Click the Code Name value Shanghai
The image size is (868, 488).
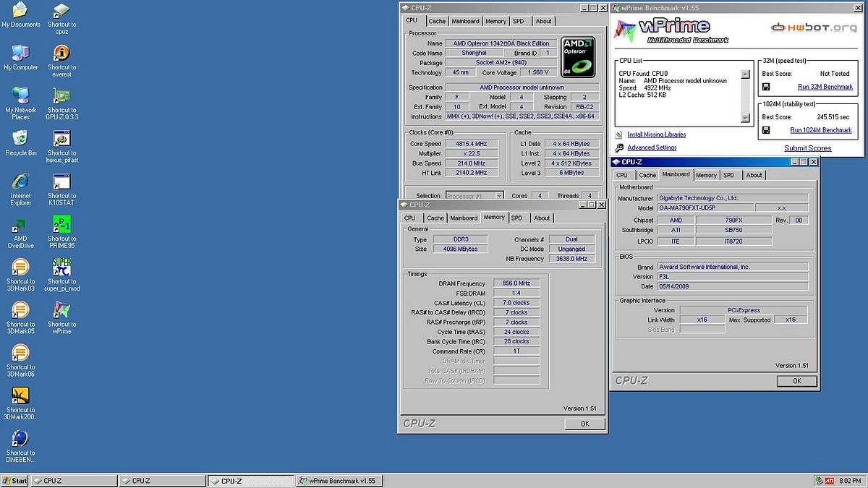coord(475,53)
